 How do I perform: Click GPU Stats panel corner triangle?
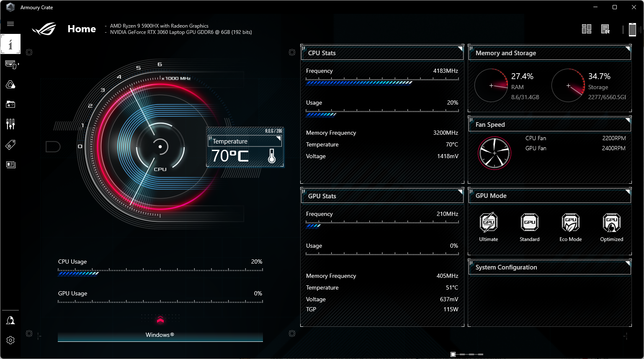[461, 191]
